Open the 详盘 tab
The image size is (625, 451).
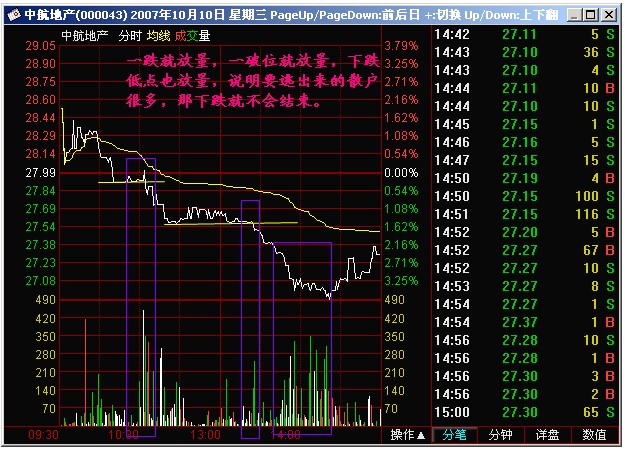click(x=547, y=435)
